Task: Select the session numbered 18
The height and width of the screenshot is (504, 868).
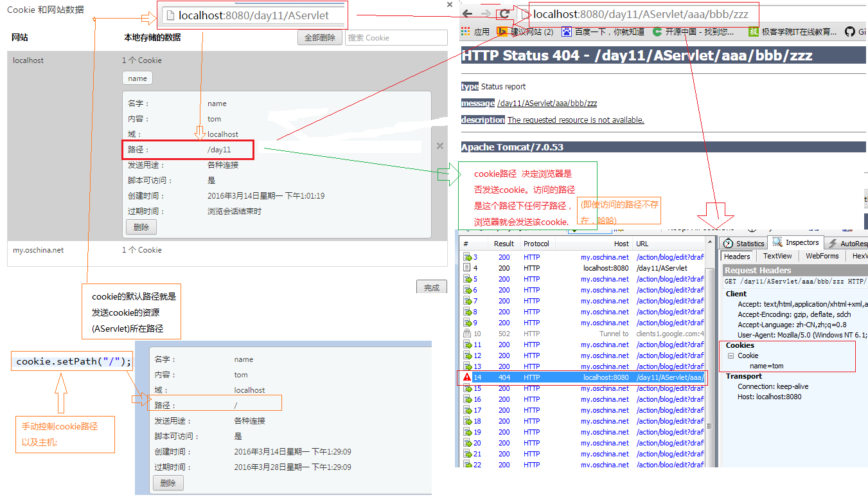Action: [x=583, y=421]
